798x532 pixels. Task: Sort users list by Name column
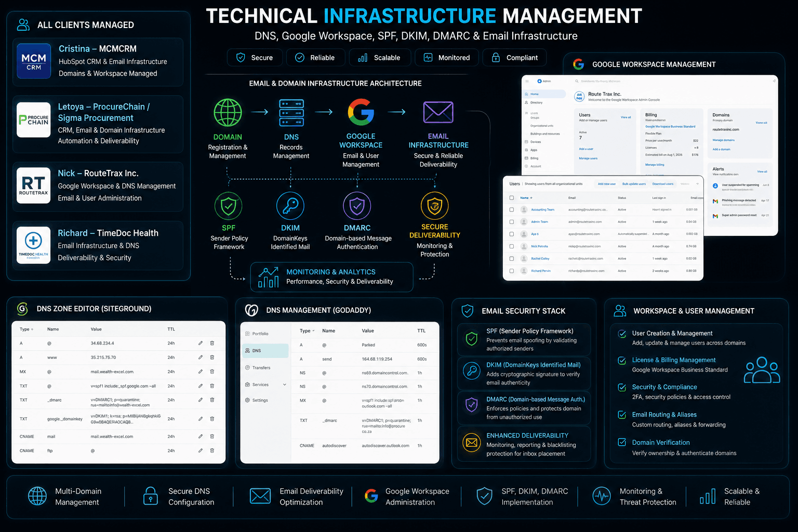click(526, 198)
